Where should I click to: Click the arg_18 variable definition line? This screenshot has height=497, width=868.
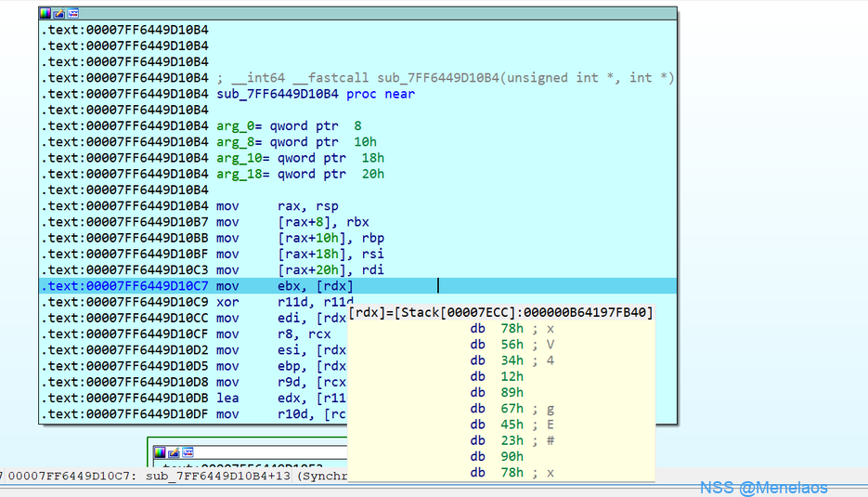[x=300, y=174]
